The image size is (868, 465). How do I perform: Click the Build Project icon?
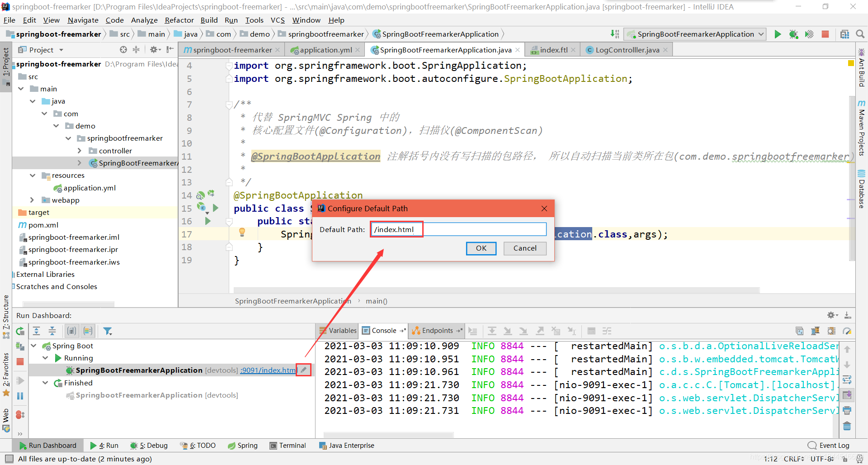[615, 34]
